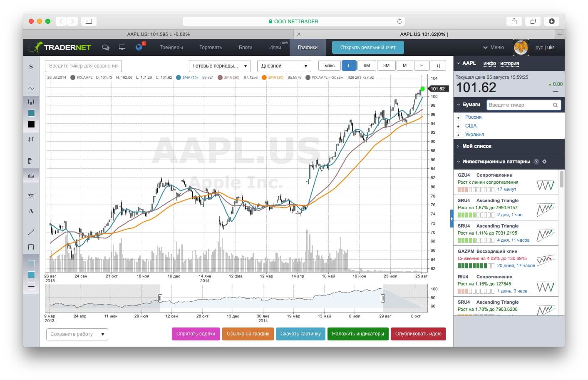Open the 'Меню' dropdown
Image resolution: width=588 pixels, height=380 pixels.
coord(494,47)
